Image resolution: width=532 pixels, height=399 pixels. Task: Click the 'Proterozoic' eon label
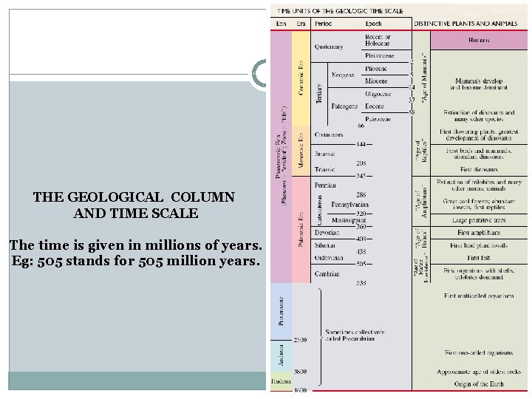coord(281,312)
